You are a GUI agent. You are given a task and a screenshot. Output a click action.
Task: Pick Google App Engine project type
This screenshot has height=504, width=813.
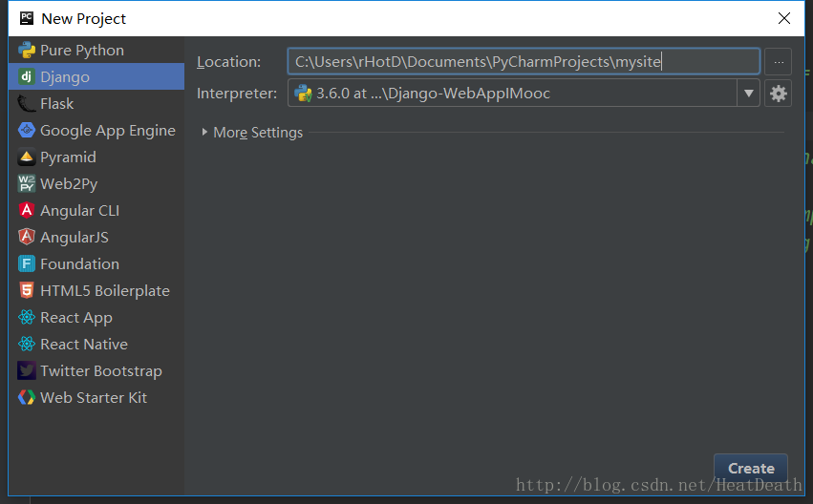[x=96, y=130]
